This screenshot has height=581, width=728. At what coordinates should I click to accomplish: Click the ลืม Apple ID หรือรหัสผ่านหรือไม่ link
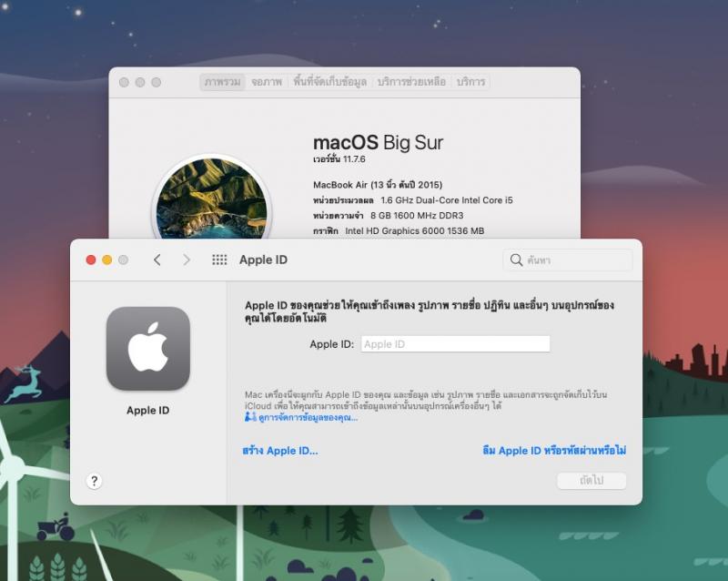coord(554,451)
